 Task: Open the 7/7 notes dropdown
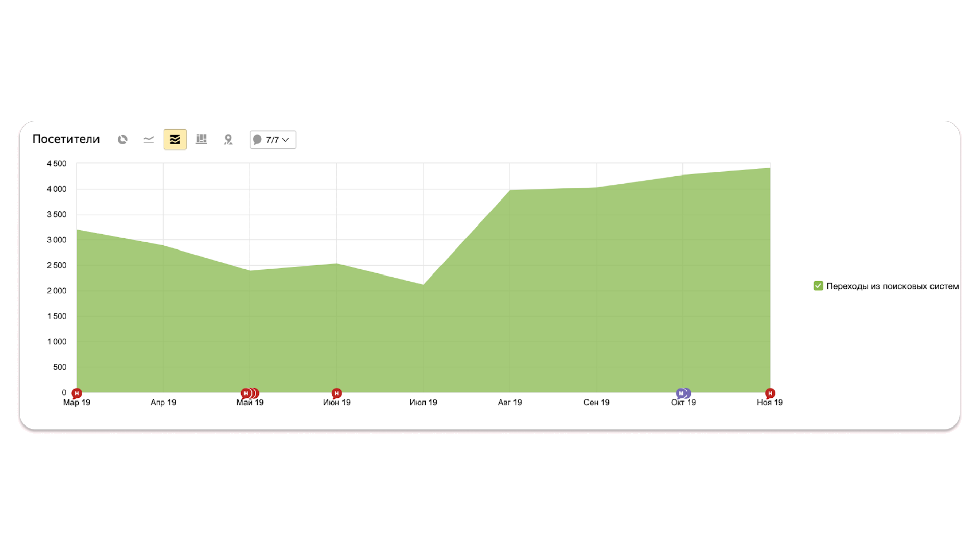pos(273,140)
